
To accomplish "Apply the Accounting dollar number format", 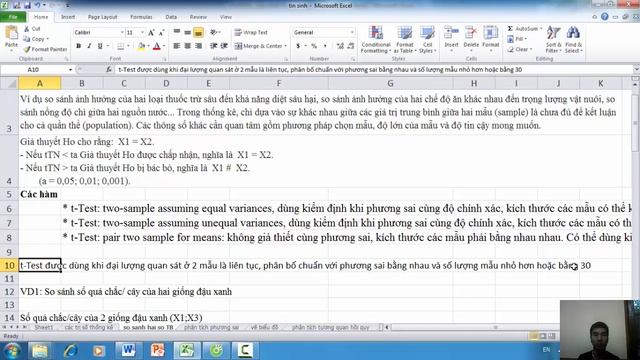I will (x=298, y=46).
